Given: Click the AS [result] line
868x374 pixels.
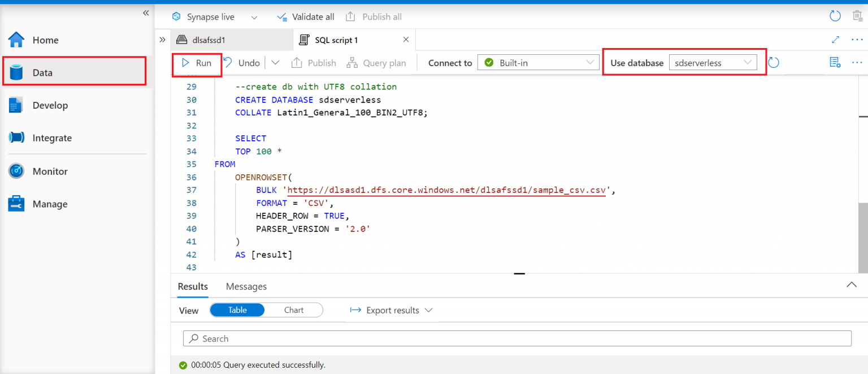Looking at the screenshot, I should click(264, 255).
